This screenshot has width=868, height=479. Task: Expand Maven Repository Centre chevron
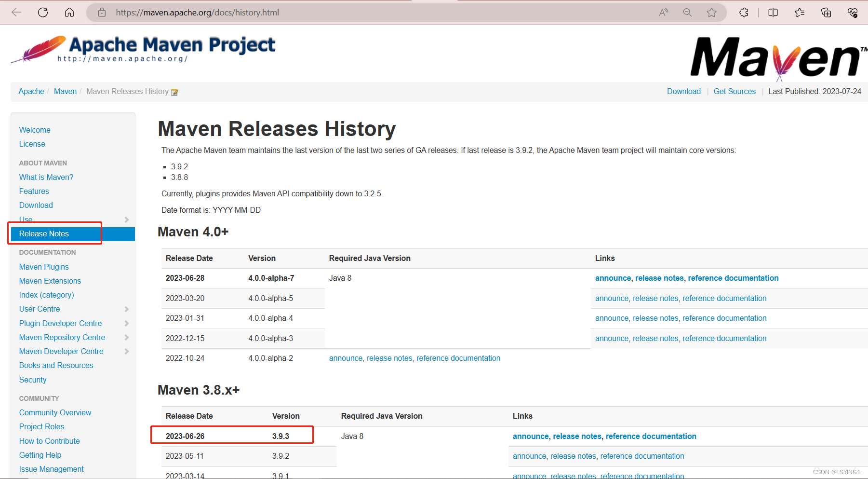[x=126, y=337]
